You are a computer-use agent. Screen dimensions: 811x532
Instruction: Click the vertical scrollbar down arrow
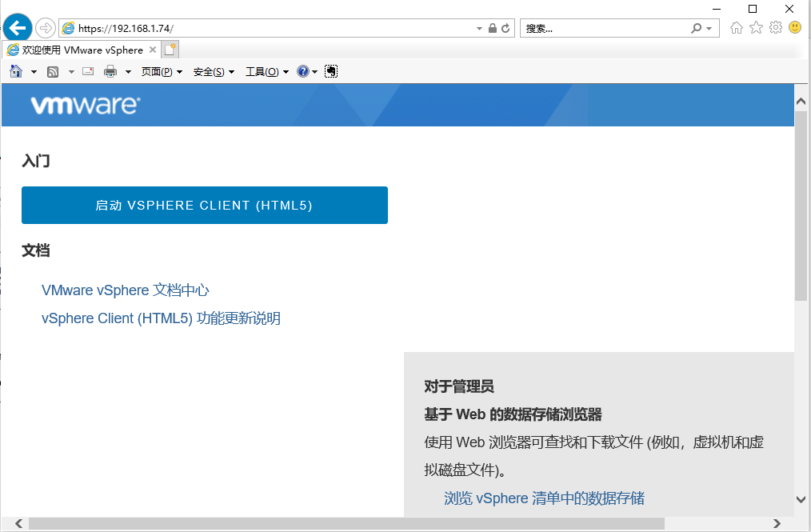click(801, 499)
